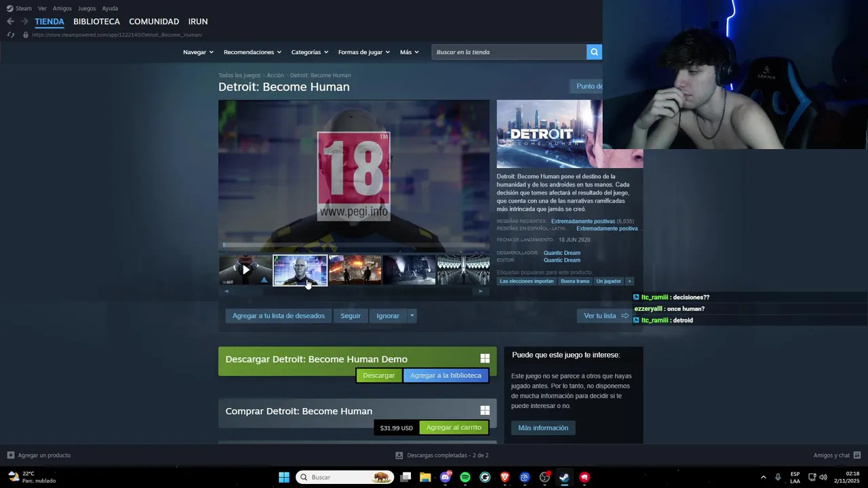
Task: Click Agregar a la biblioteca button
Action: pyautogui.click(x=446, y=375)
